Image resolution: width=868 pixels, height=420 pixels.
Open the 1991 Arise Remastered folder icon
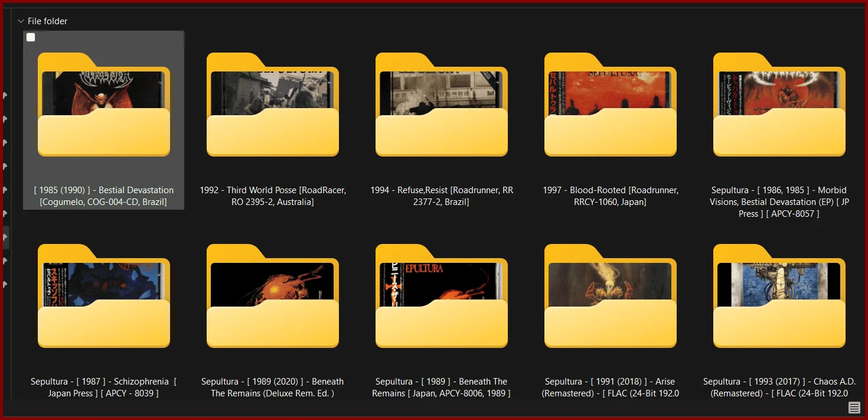tap(611, 296)
